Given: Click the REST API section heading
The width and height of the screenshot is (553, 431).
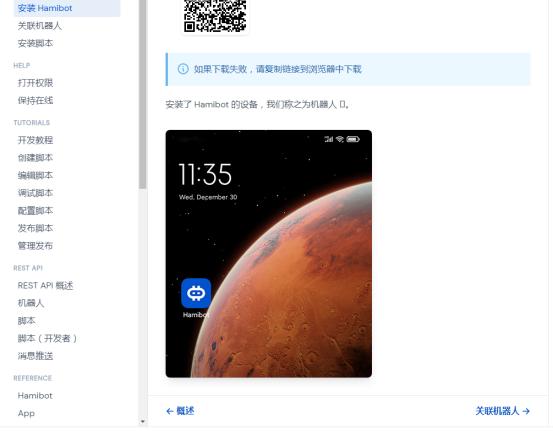Looking at the screenshot, I should (x=28, y=268).
